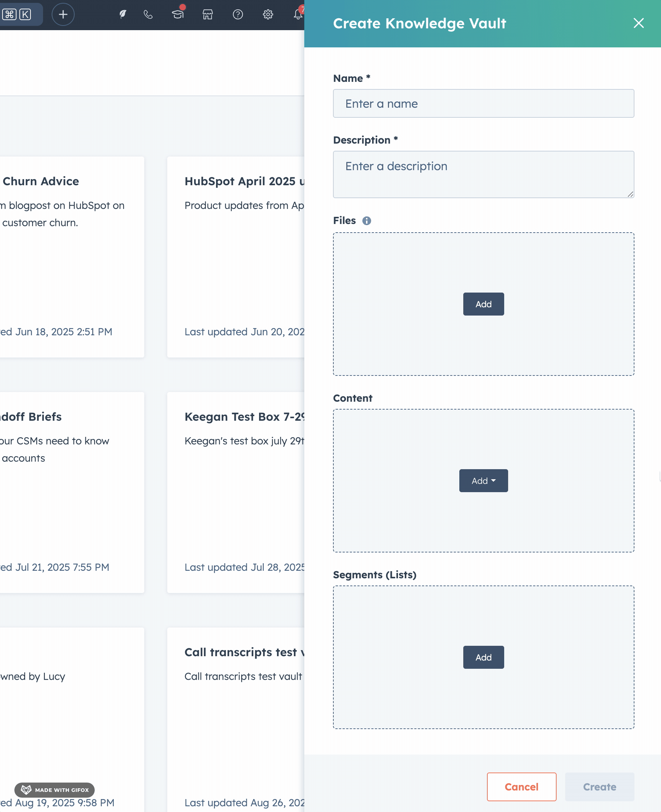Open the phone calling icon

point(148,14)
